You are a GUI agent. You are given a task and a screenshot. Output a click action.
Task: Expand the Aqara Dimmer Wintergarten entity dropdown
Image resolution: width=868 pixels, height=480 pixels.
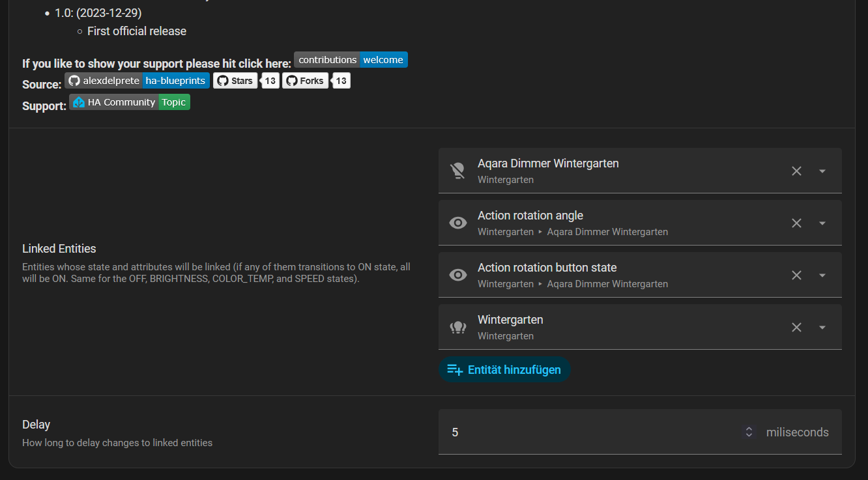(822, 171)
